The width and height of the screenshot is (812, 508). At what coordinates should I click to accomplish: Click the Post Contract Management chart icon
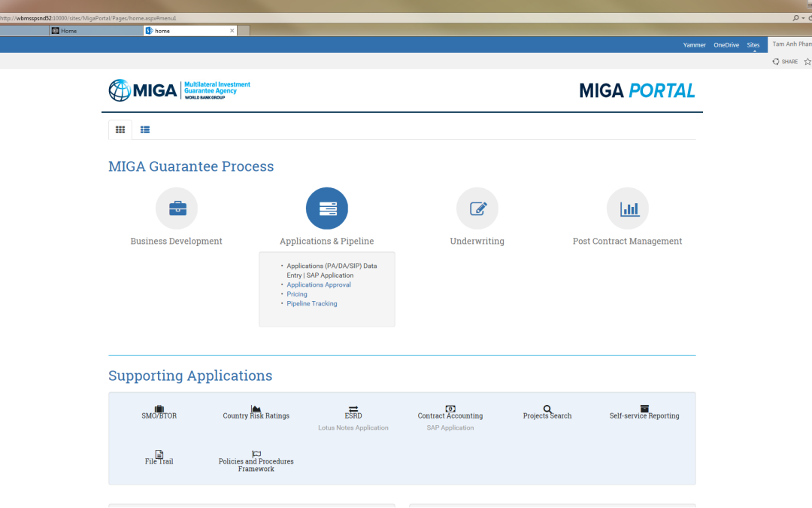pos(628,208)
